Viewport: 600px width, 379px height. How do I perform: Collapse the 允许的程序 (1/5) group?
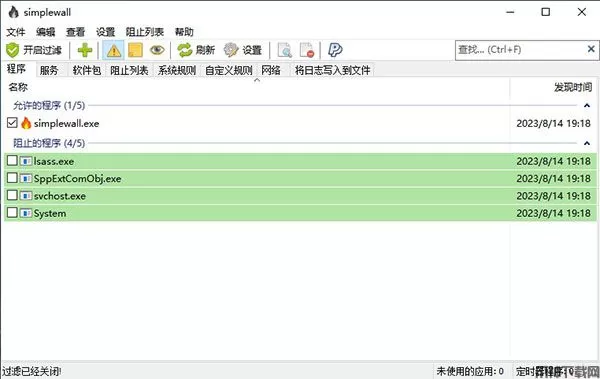pyautogui.click(x=587, y=105)
